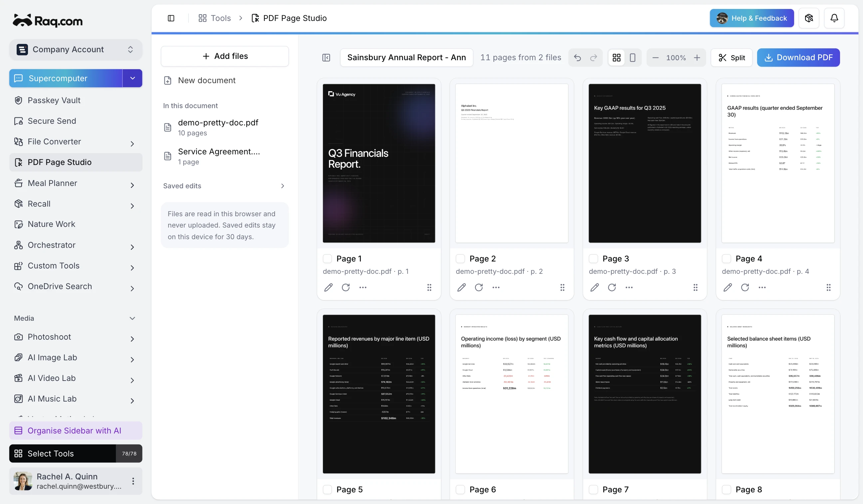863x504 pixels.
Task: Toggle the sidebar collapse icon in header
Action: pyautogui.click(x=171, y=18)
